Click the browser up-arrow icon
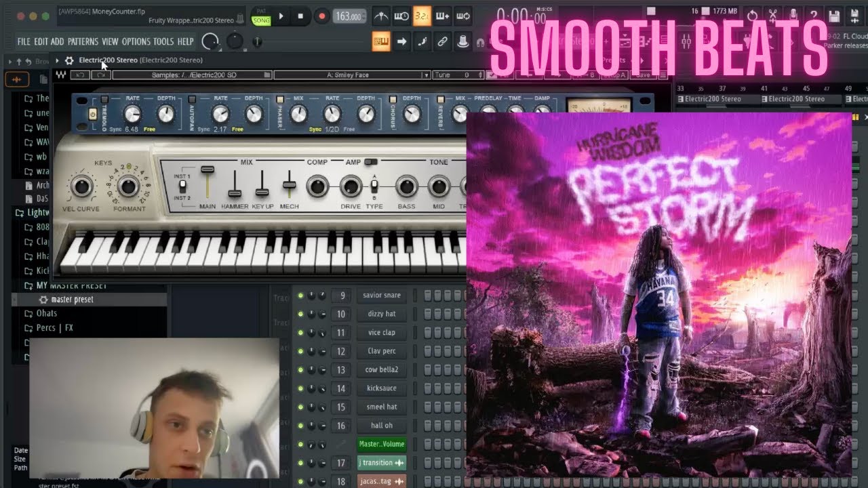The height and width of the screenshot is (488, 868). coord(20,62)
